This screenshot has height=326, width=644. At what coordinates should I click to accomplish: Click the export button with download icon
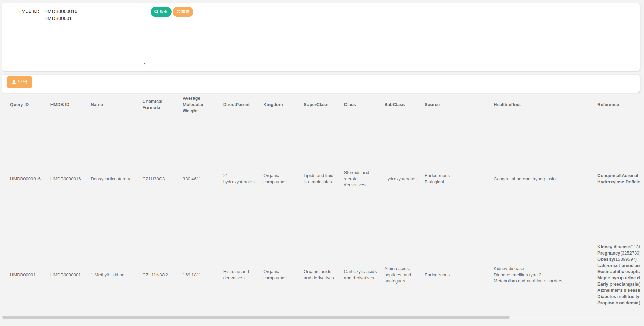click(x=19, y=82)
